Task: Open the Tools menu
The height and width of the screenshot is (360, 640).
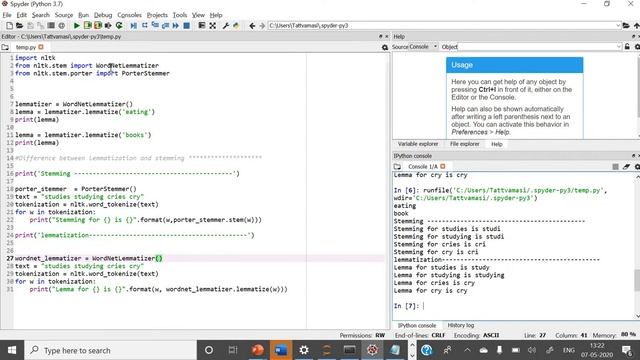Action: pyautogui.click(x=180, y=15)
